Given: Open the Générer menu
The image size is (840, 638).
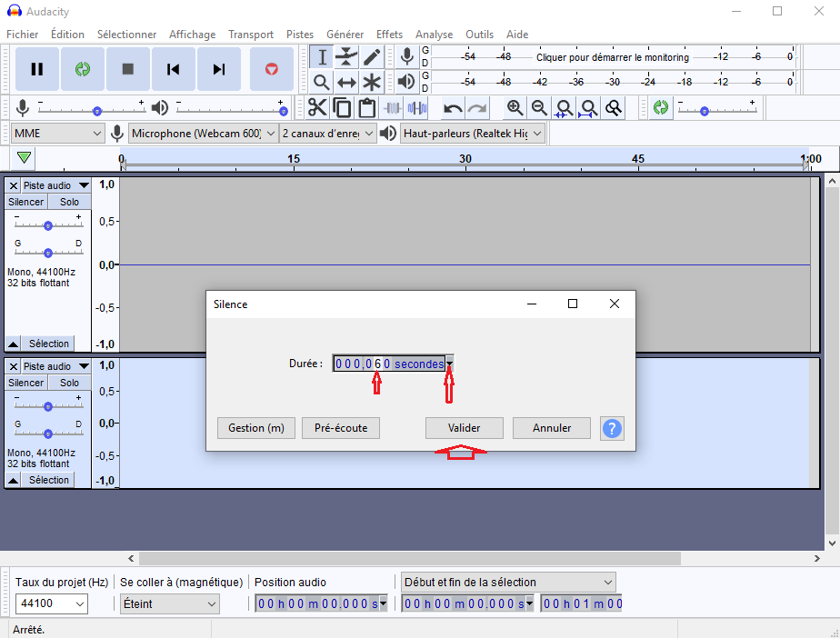Looking at the screenshot, I should pos(345,35).
